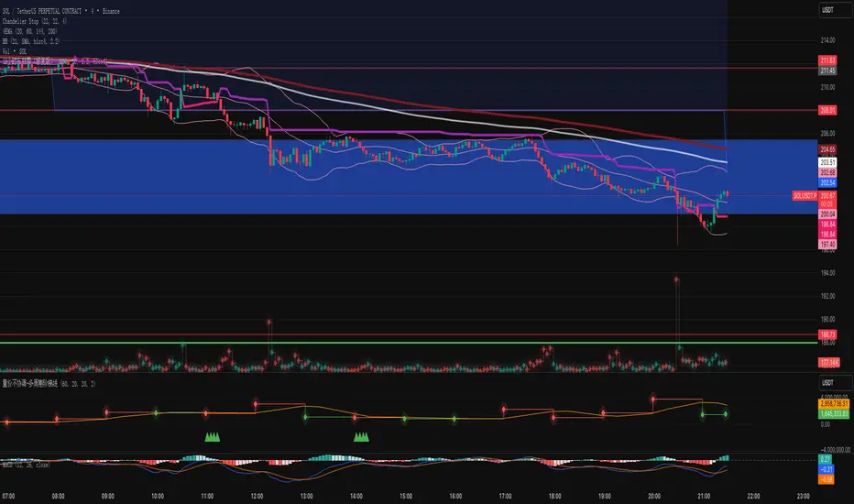Click the 188.73 red line price label
854x504 pixels.
pyautogui.click(x=827, y=334)
